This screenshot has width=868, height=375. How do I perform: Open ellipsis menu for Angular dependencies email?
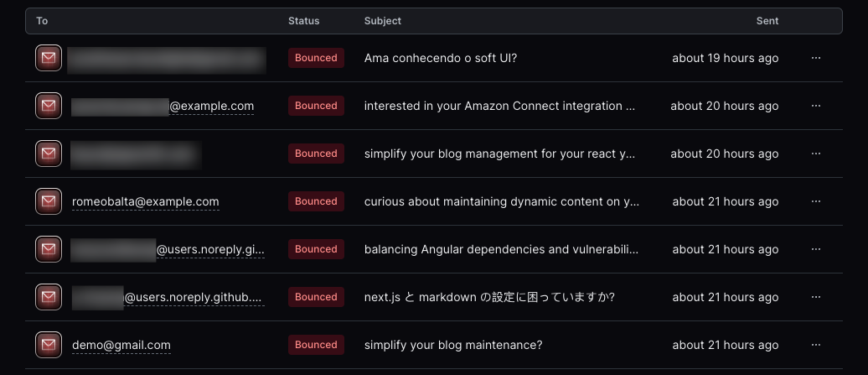pyautogui.click(x=815, y=249)
